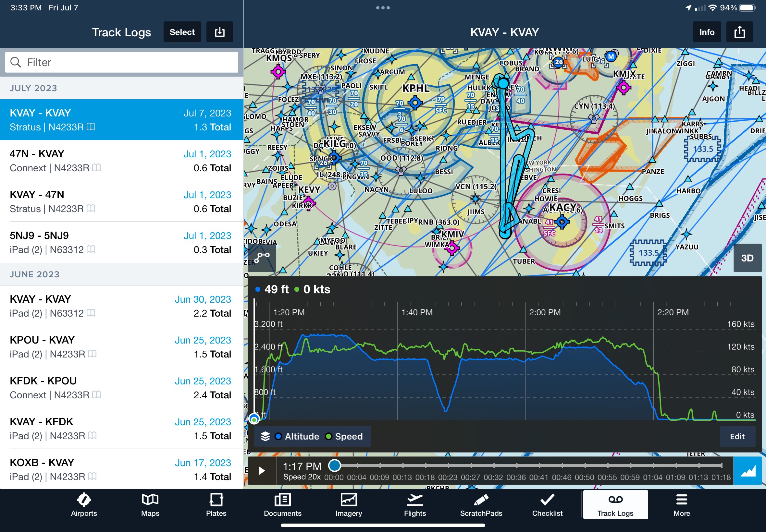Open the KPOU - KVAY track log
This screenshot has width=766, height=532.
tap(122, 347)
